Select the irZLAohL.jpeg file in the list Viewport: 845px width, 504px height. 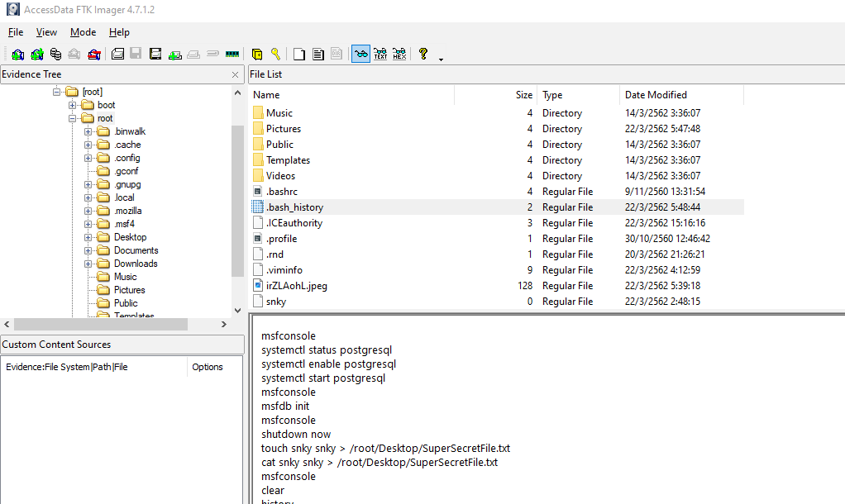tap(296, 286)
